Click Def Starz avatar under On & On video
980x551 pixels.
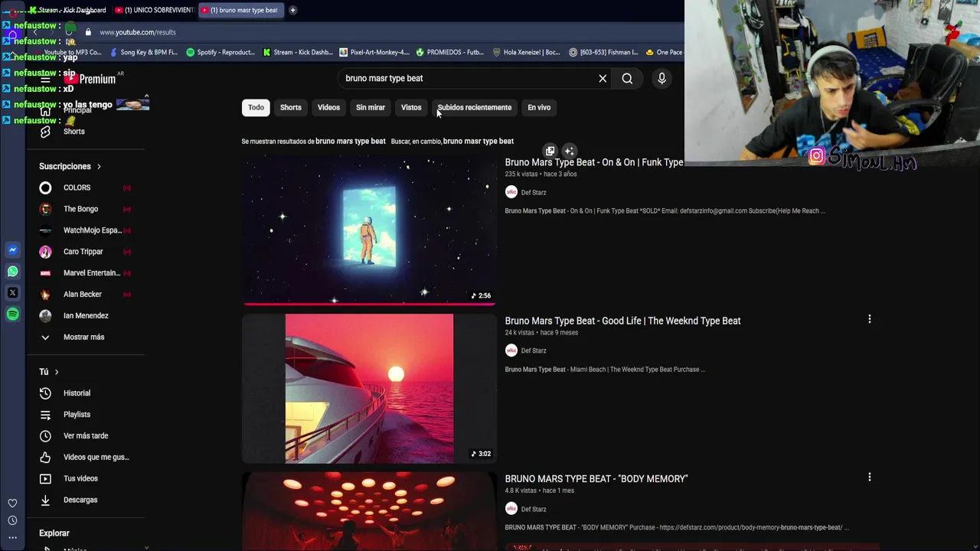click(x=511, y=192)
